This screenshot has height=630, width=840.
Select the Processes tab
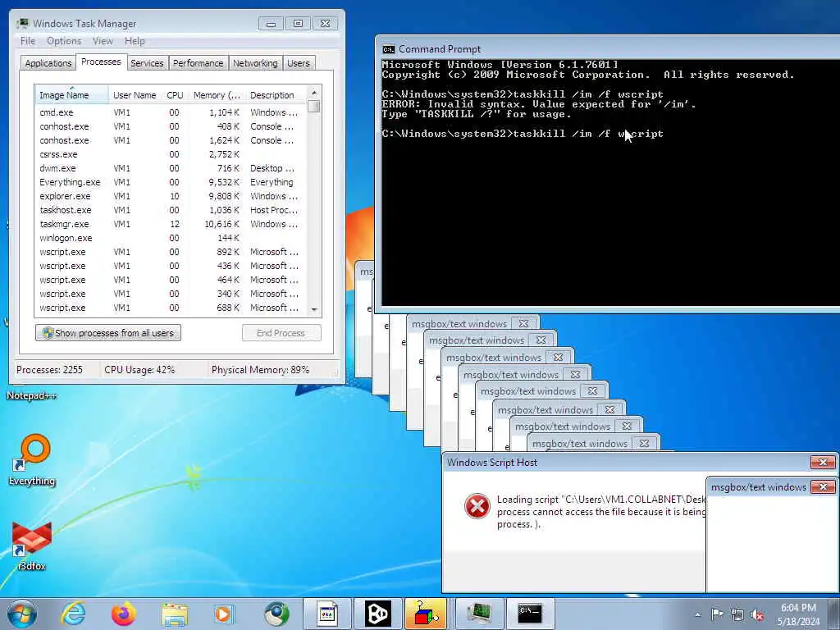(x=101, y=62)
